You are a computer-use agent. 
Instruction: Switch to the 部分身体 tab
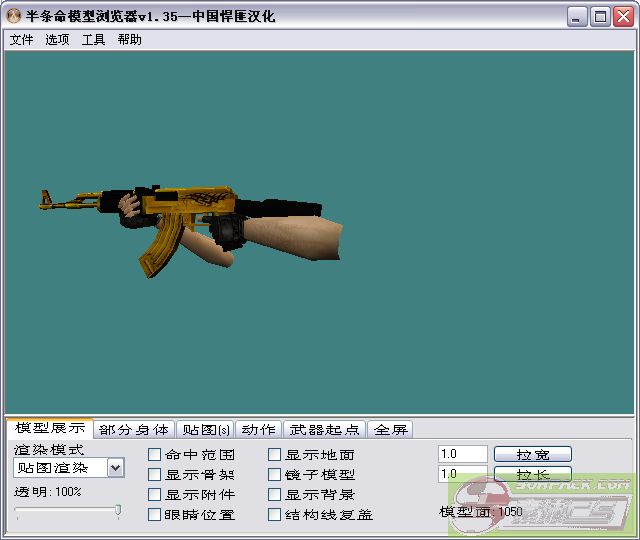coord(134,430)
